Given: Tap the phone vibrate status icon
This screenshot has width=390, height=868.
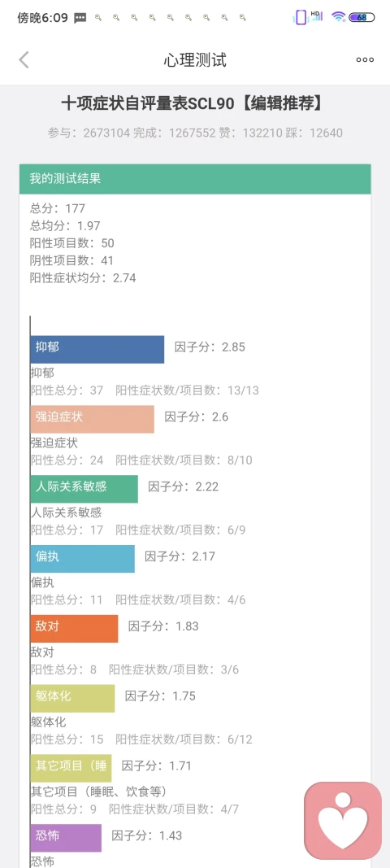Looking at the screenshot, I should [301, 17].
